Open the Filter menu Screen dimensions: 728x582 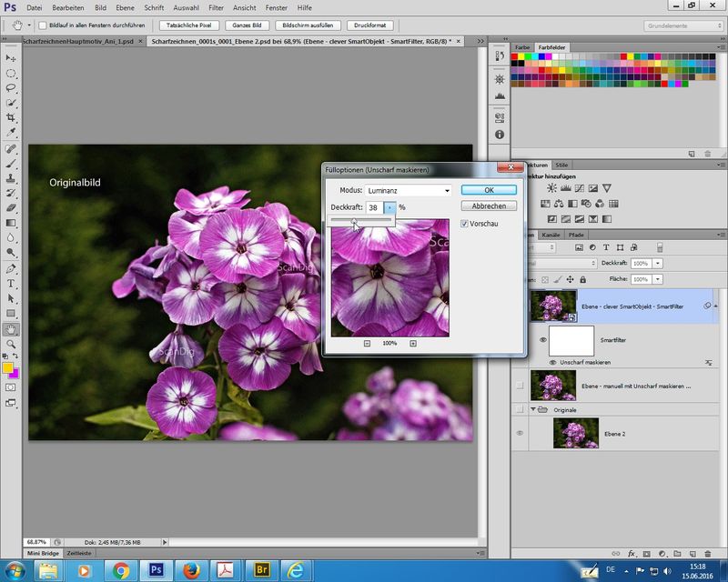coord(216,7)
